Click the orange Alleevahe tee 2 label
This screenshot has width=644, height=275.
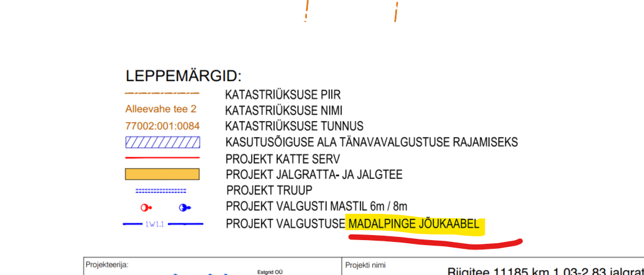(161, 109)
